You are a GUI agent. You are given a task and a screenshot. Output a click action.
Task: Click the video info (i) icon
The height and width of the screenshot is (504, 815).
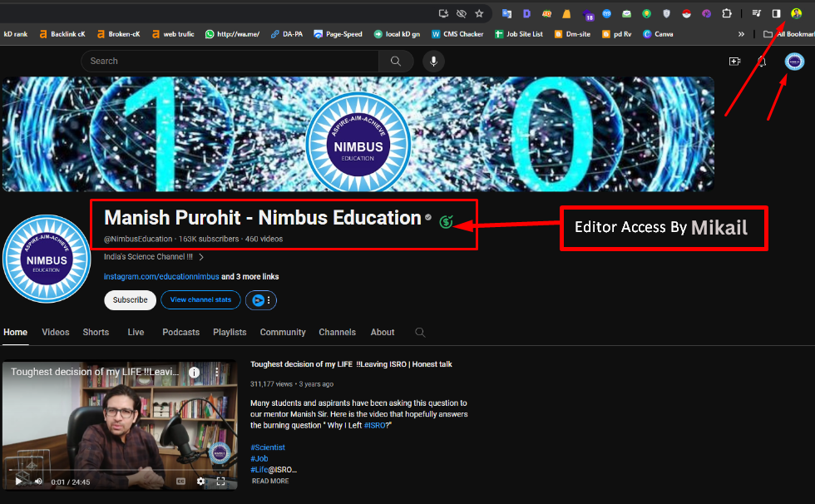[194, 373]
